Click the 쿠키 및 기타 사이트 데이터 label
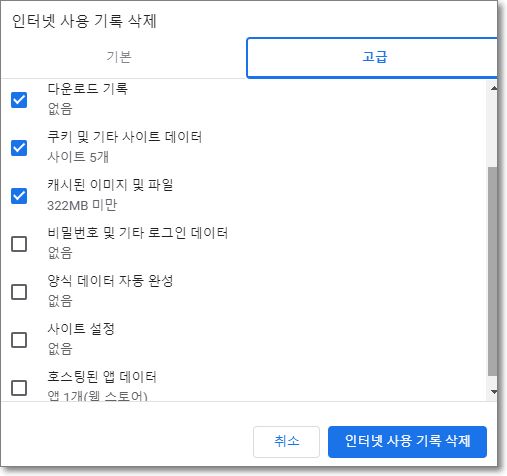Image resolution: width=507 pixels, height=476 pixels. coord(125,137)
